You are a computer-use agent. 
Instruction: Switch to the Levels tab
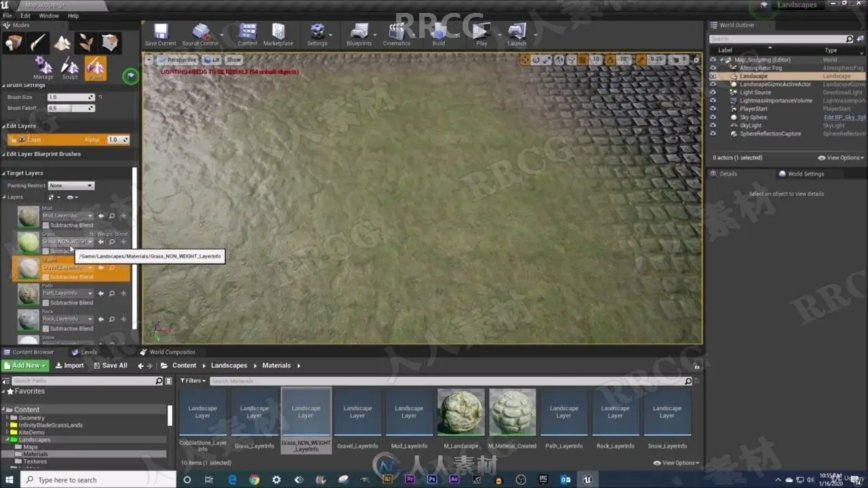(x=85, y=352)
